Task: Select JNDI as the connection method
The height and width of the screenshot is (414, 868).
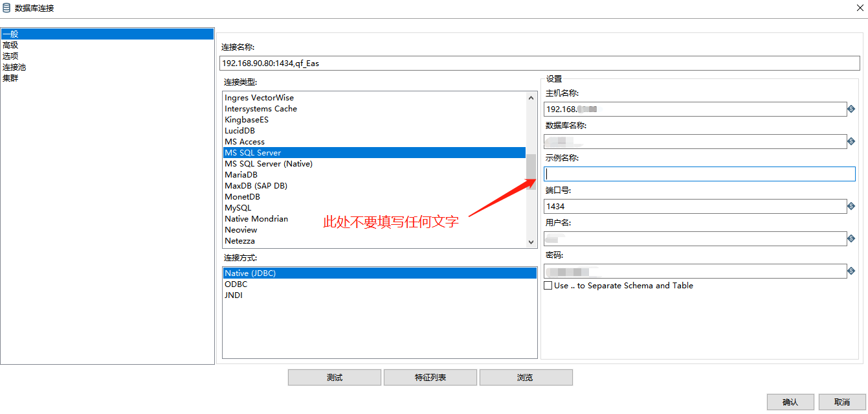Action: (x=234, y=295)
